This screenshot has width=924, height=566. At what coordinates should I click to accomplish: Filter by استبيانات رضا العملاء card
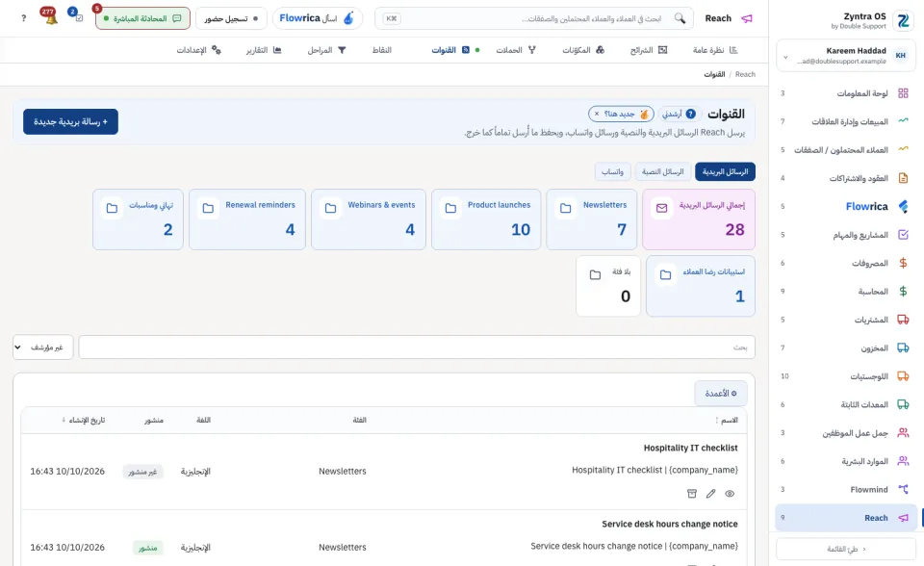(x=701, y=286)
